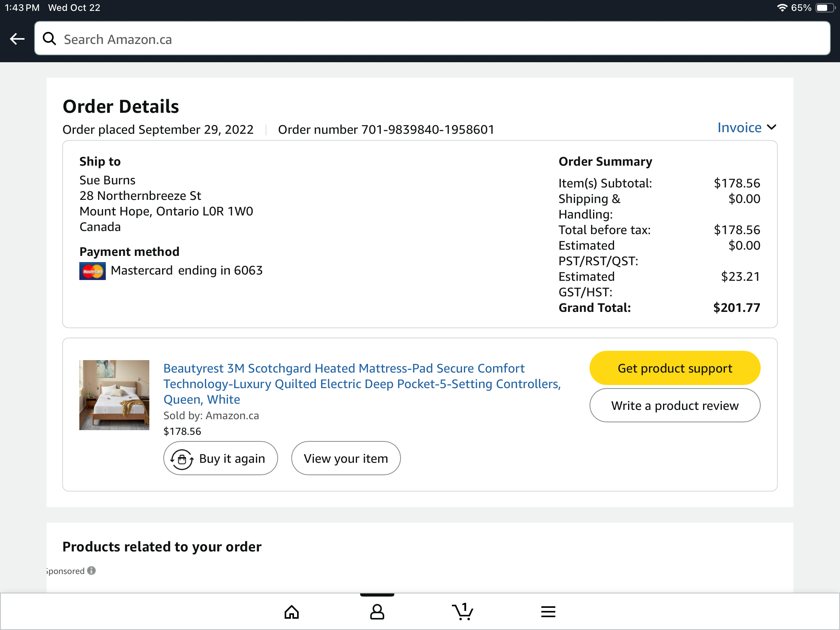Image resolution: width=840 pixels, height=630 pixels.
Task: Click Buy it again button
Action: coord(220,458)
